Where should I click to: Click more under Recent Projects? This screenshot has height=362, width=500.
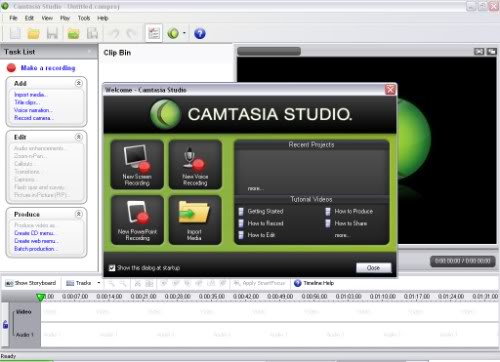[x=256, y=188]
